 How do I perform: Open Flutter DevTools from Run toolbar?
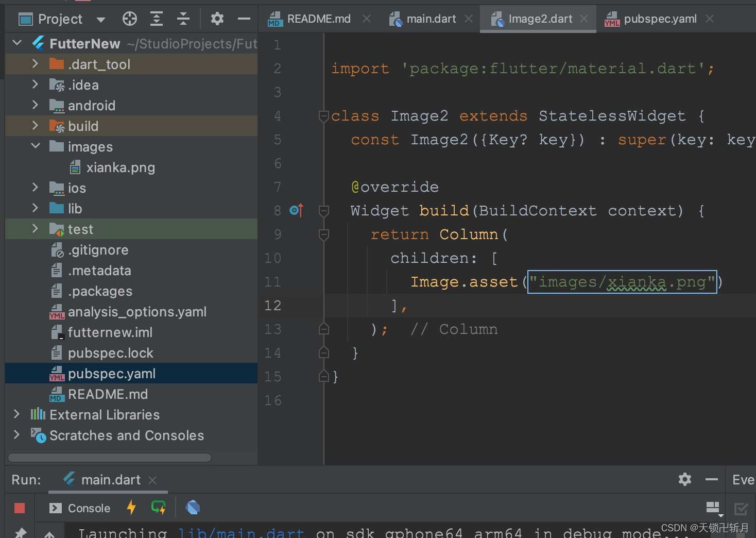[x=193, y=508]
